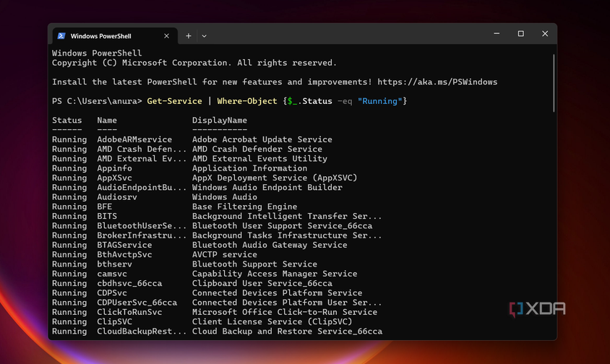Close the Windows PowerShell tab

[x=167, y=35]
